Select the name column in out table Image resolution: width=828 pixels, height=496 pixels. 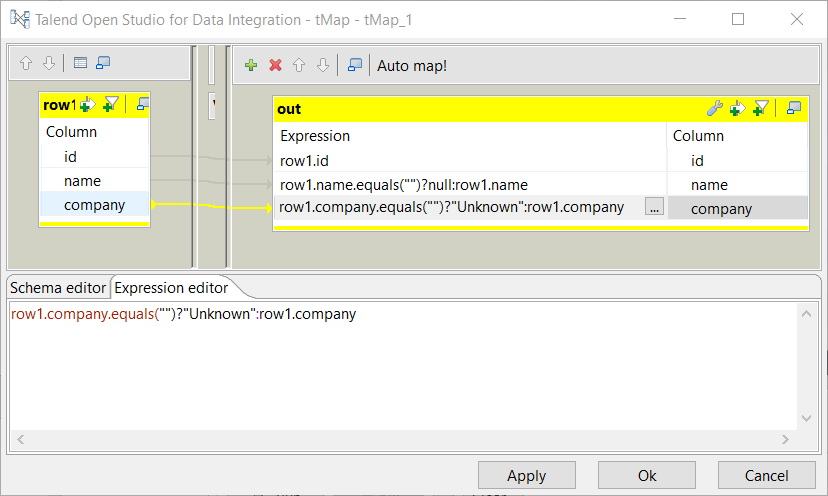tap(738, 184)
